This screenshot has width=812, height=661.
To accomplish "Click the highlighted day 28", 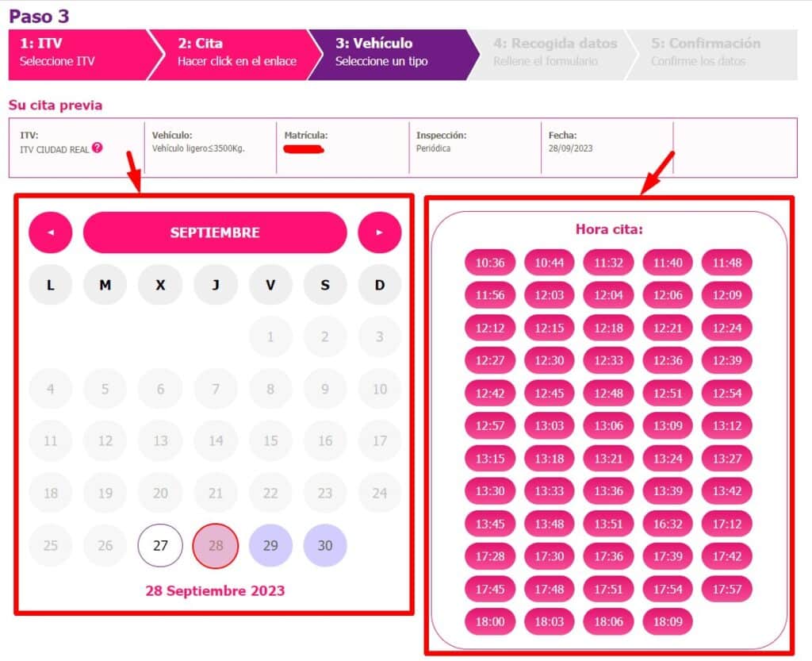I will 216,545.
